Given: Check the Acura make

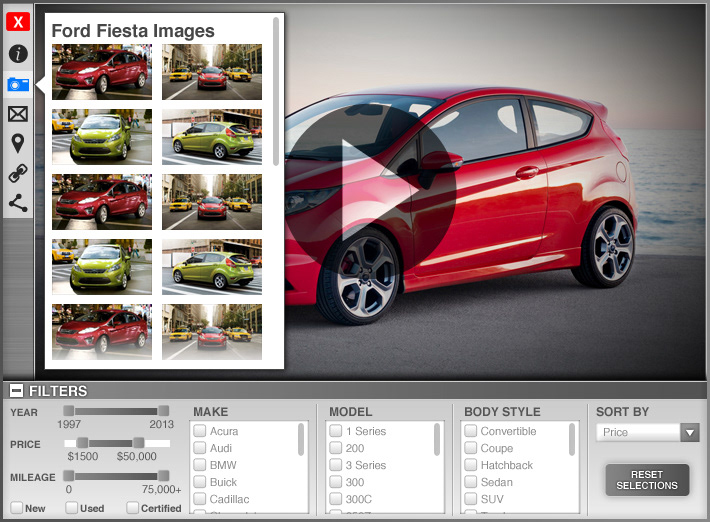Looking at the screenshot, I should [x=200, y=431].
